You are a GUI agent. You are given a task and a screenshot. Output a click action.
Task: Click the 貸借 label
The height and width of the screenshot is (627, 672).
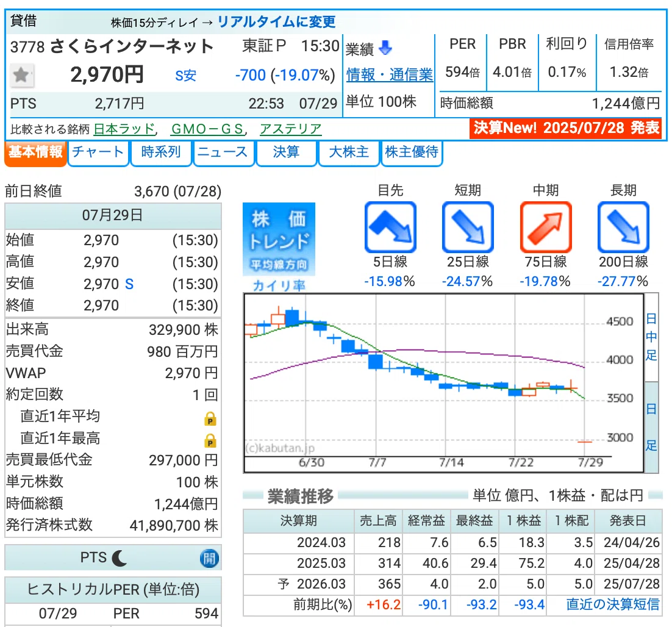click(x=24, y=20)
